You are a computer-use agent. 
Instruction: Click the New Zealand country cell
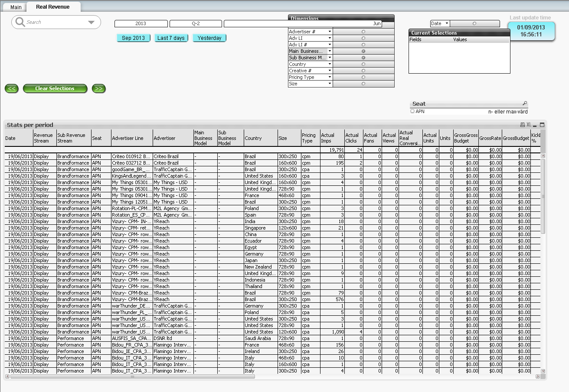(261, 267)
